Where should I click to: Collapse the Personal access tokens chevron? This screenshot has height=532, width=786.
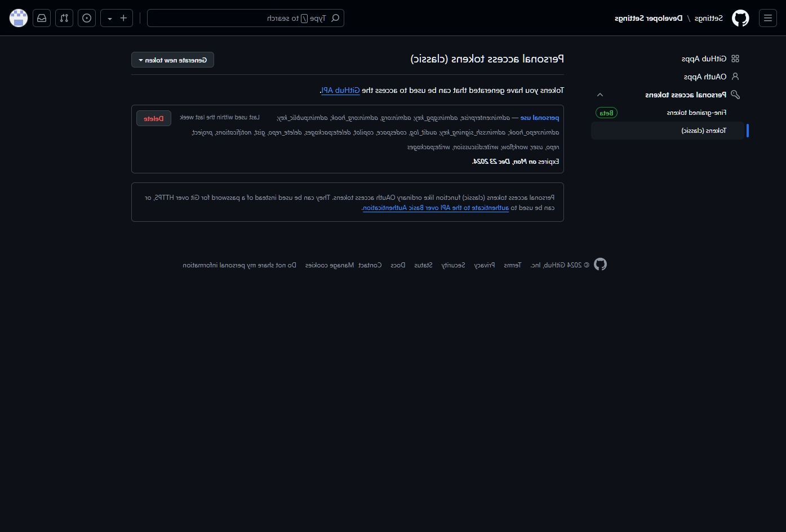click(600, 95)
